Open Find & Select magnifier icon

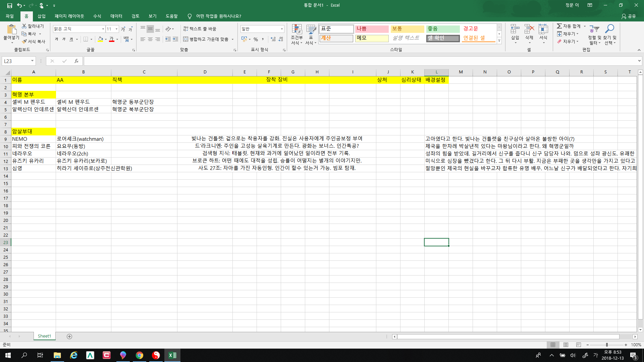[610, 29]
